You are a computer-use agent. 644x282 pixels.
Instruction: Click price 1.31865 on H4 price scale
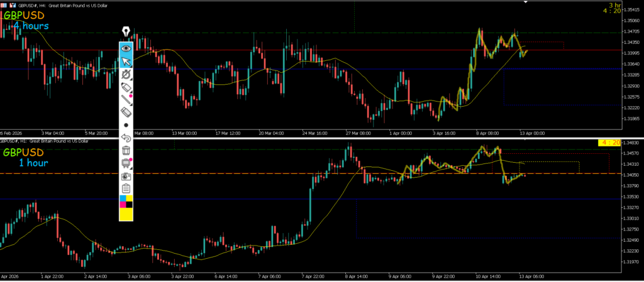(x=633, y=119)
